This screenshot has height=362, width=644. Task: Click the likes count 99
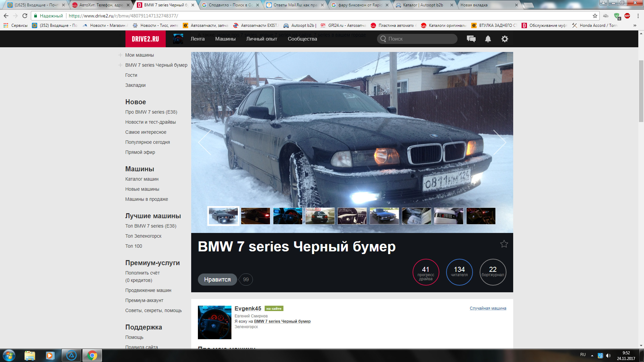[x=246, y=280]
